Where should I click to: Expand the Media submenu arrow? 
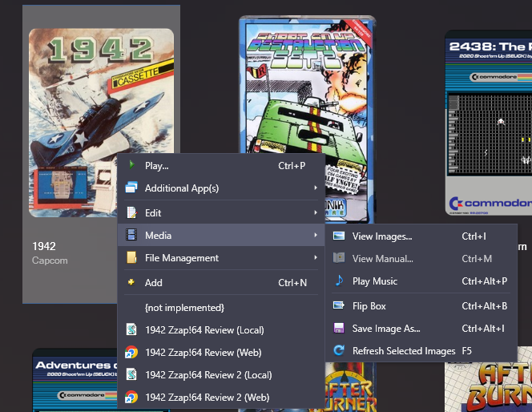(316, 235)
